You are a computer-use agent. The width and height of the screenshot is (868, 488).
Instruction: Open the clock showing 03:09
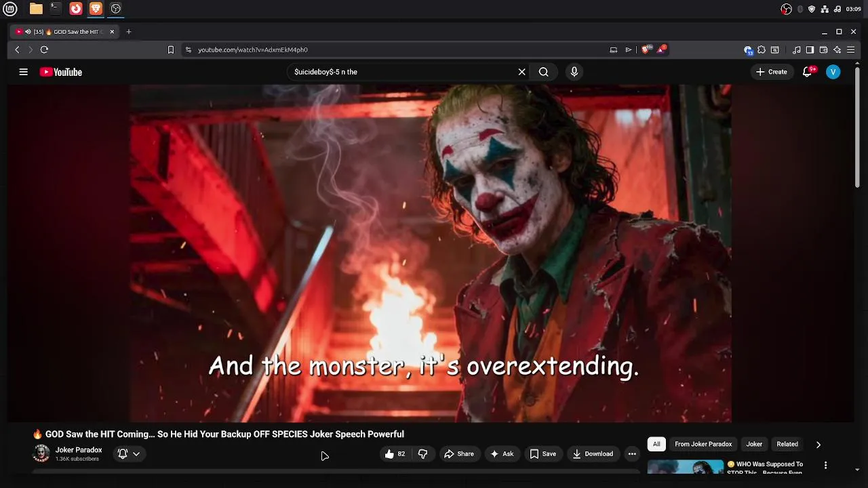pyautogui.click(x=854, y=9)
